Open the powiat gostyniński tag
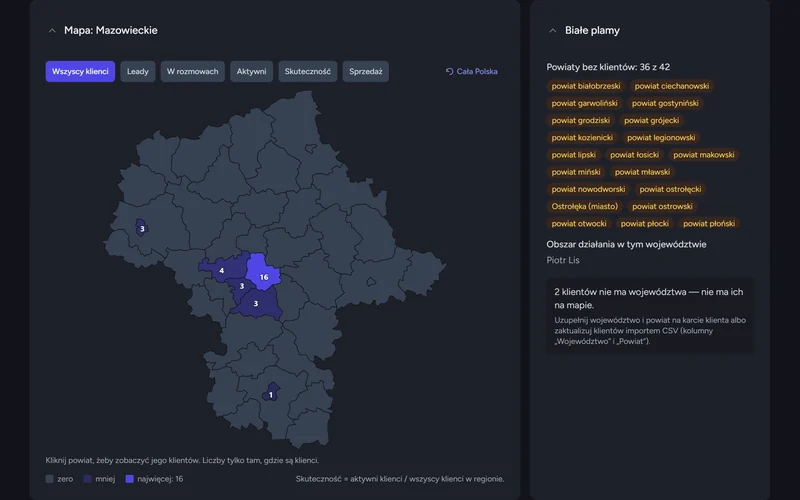This screenshot has width=800, height=500. (x=665, y=104)
